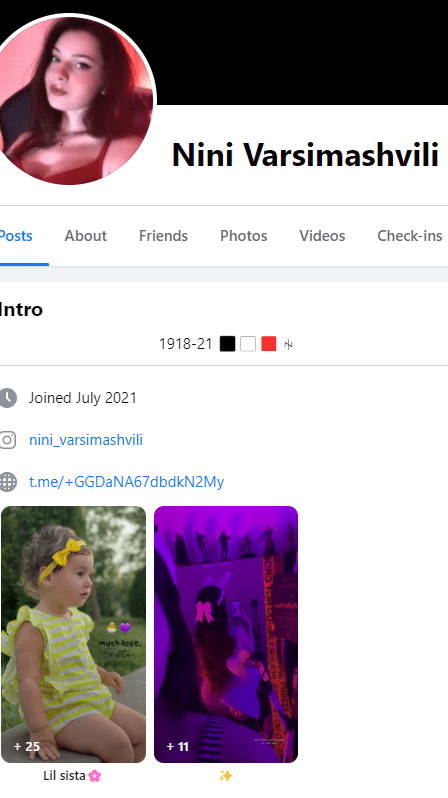Click the black square emoji in bio
This screenshot has width=448, height=798.
[x=228, y=344]
